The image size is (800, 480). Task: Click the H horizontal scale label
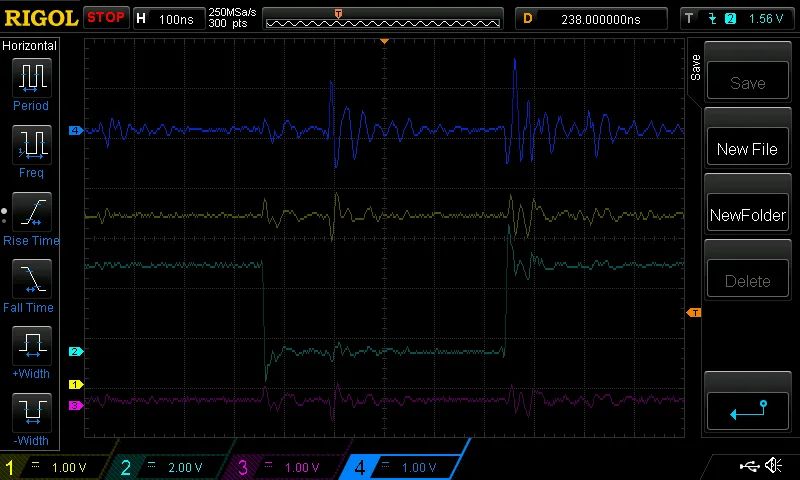pos(141,19)
